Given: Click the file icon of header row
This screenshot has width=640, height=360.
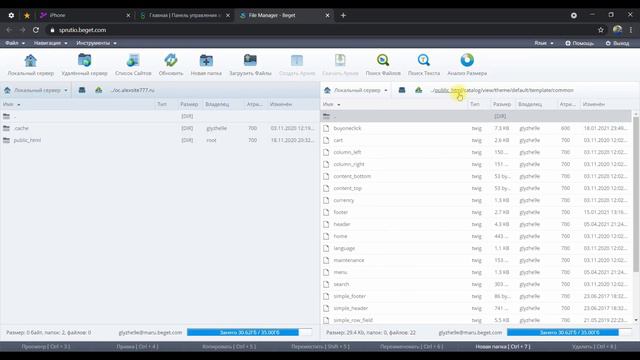Looking at the screenshot, I should 326,224.
